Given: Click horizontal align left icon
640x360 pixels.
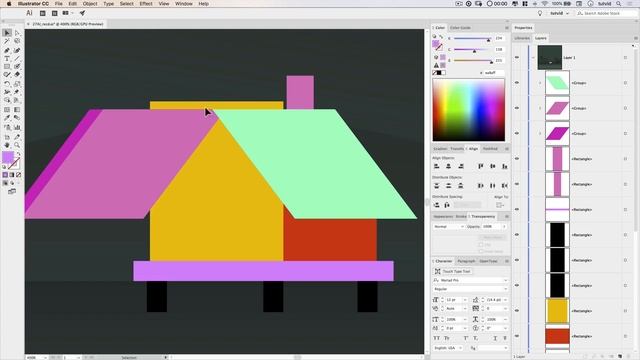Looking at the screenshot, I should pos(437,166).
